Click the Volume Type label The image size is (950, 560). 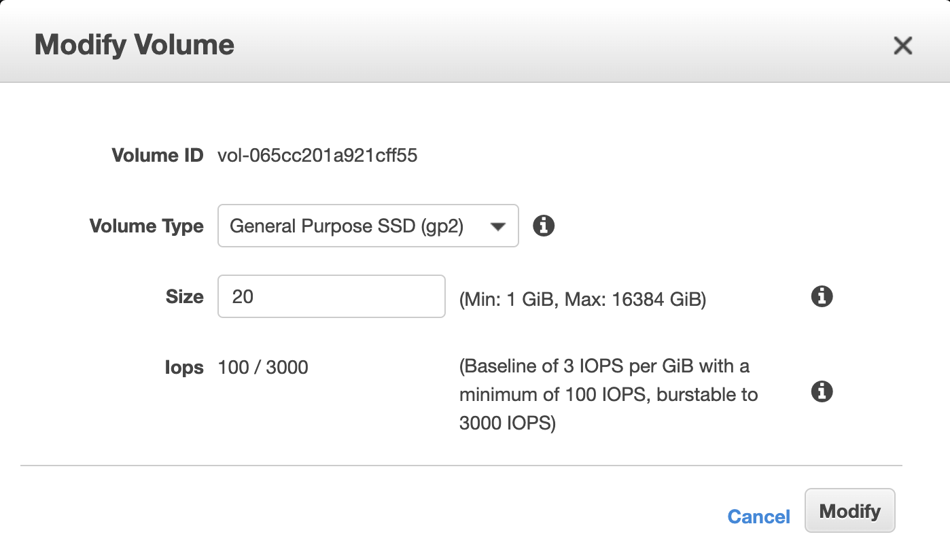[147, 226]
